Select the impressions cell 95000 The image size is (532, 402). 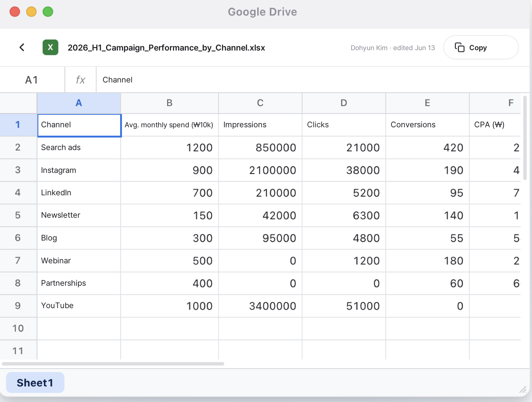pyautogui.click(x=260, y=238)
